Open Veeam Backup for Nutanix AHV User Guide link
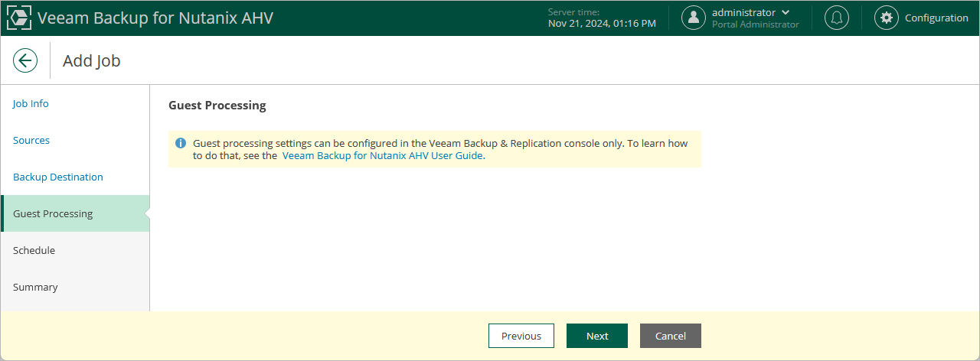This screenshot has width=980, height=361. click(383, 155)
